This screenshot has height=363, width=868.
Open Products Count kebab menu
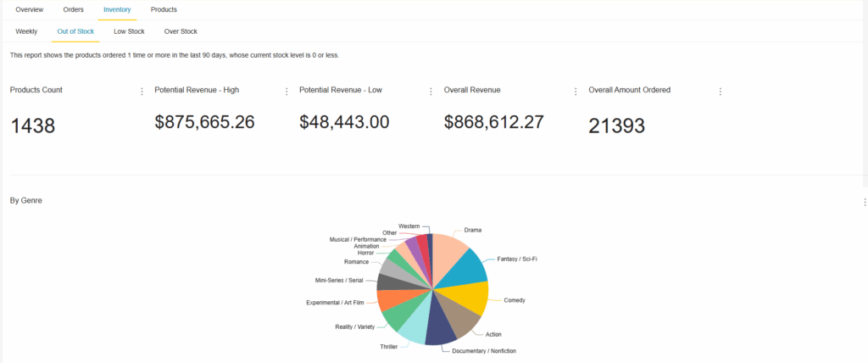pyautogui.click(x=142, y=92)
